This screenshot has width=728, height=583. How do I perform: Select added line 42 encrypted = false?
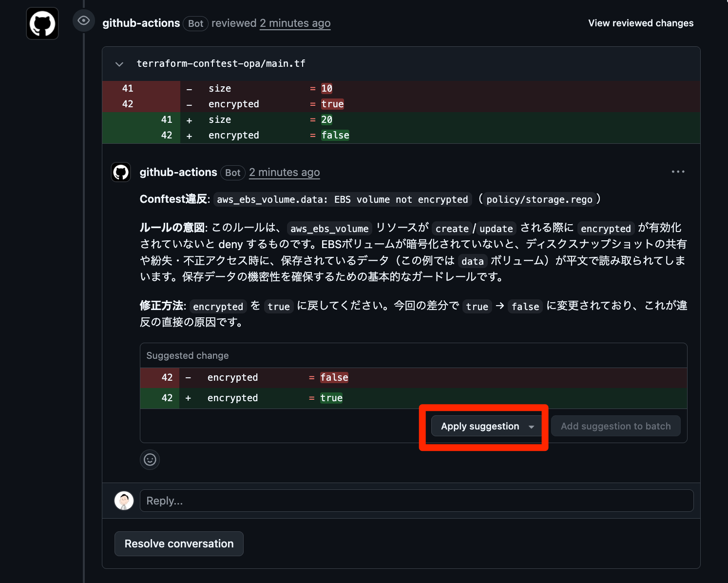tap(401, 135)
